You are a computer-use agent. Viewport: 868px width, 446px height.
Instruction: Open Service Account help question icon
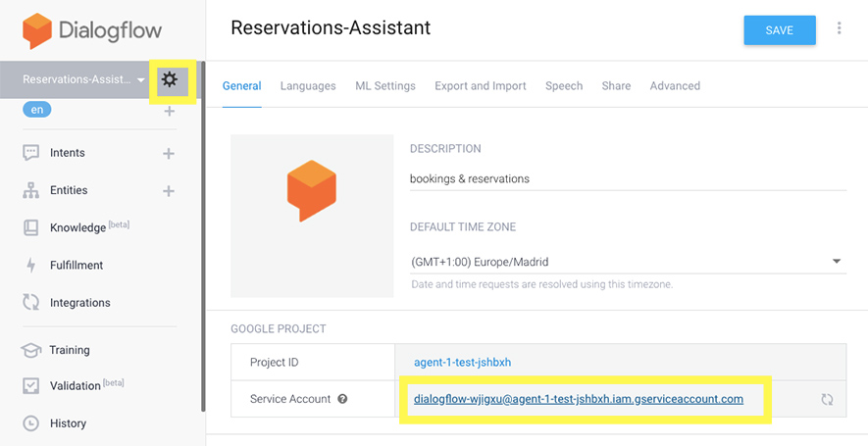342,399
